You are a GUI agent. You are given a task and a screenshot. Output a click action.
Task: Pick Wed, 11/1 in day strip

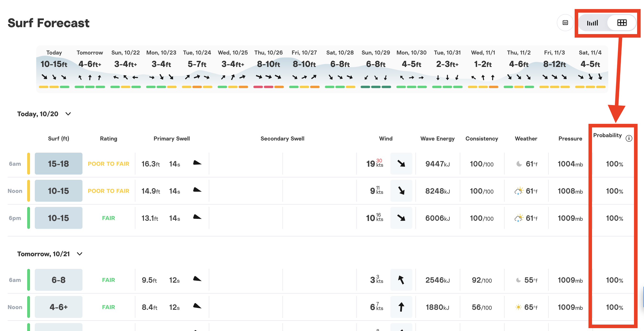pos(483,69)
